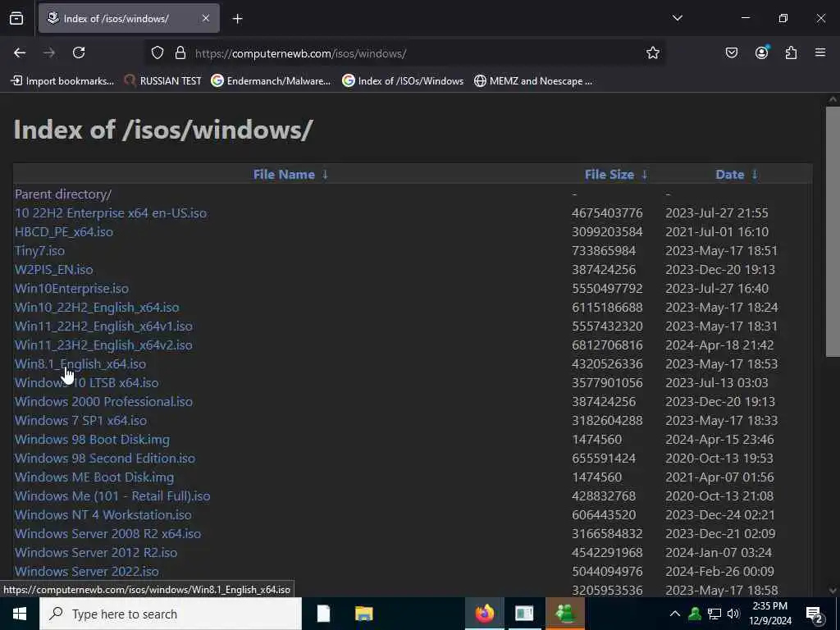
Task: Download Windows 10 LTSB x64.iso
Action: pos(86,382)
